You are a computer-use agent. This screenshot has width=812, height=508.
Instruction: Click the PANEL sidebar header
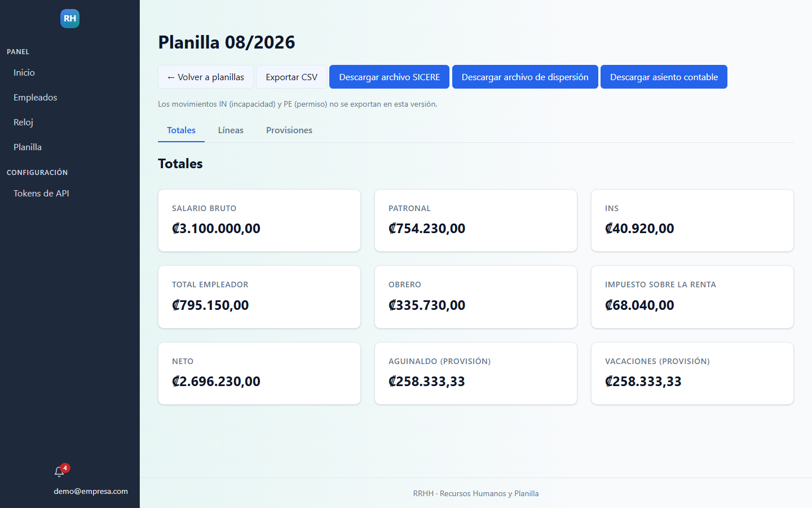[18, 51]
